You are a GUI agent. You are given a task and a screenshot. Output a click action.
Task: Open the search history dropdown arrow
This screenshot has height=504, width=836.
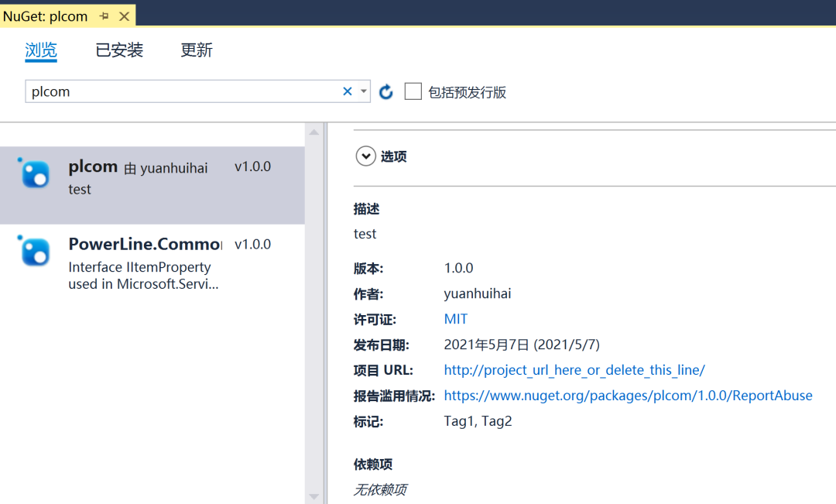(364, 91)
